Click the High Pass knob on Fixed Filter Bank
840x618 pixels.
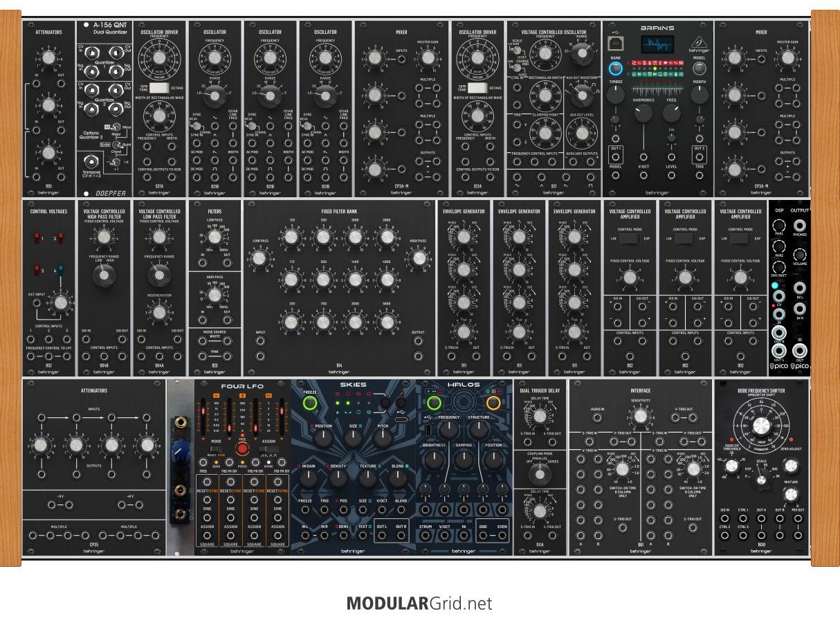418,259
